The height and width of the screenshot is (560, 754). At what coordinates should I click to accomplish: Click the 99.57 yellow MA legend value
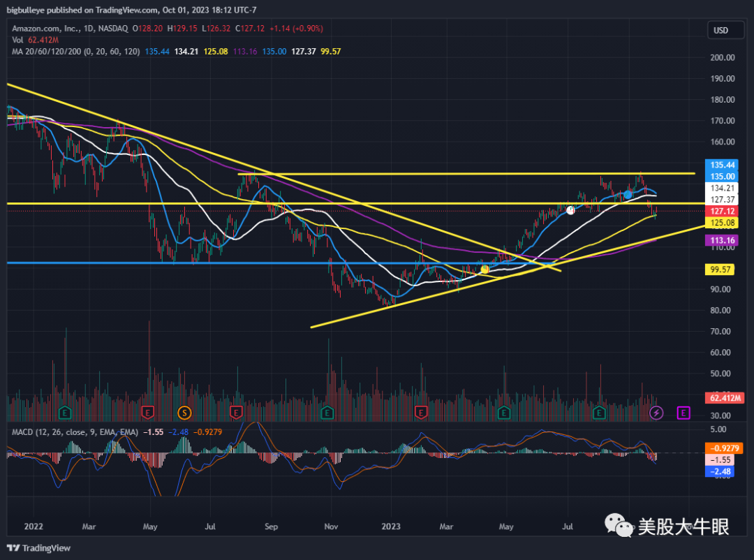click(x=331, y=52)
